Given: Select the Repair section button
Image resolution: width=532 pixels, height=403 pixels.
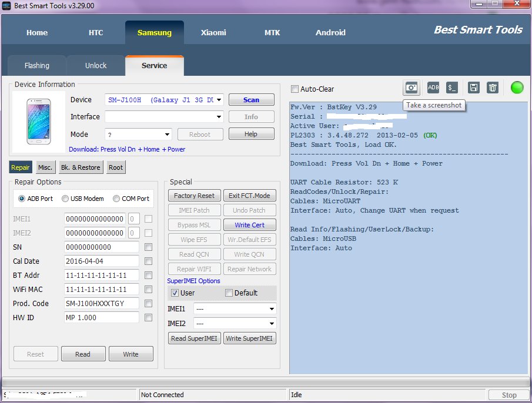Looking at the screenshot, I should (x=21, y=167).
